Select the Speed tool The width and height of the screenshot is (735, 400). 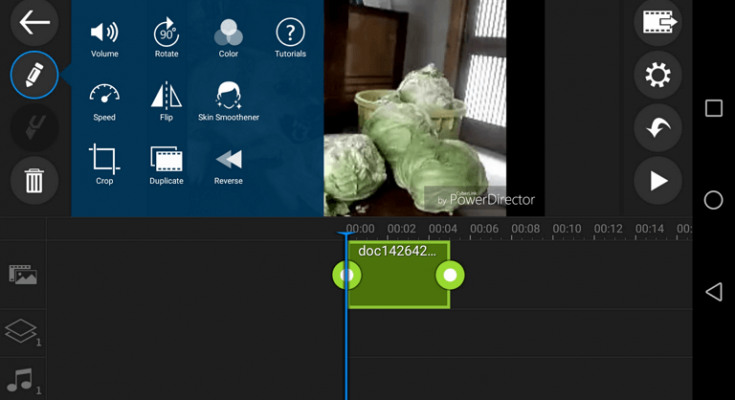pos(104,101)
